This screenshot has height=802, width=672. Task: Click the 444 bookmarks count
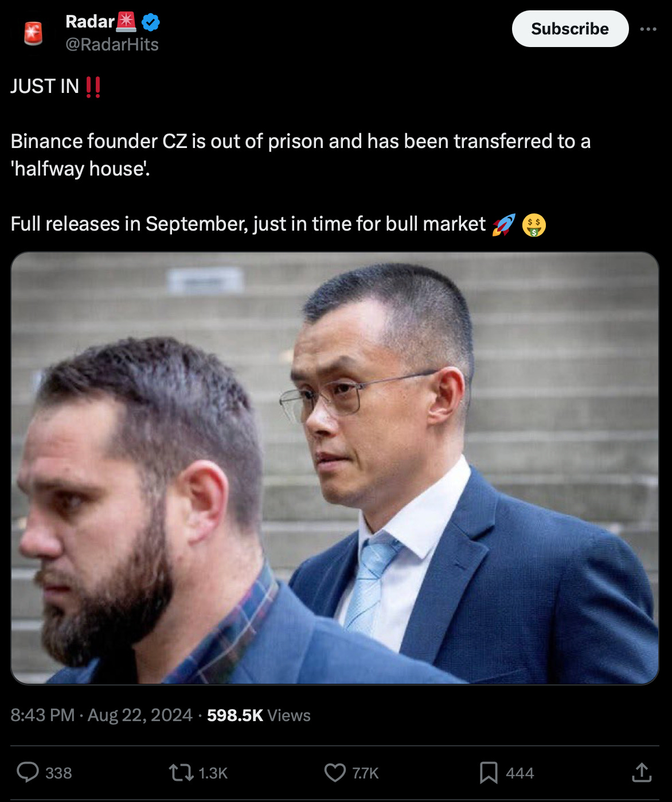coord(519,773)
